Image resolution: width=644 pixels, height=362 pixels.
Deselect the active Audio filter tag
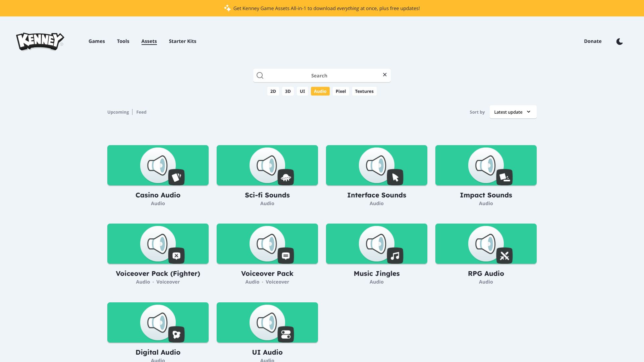tap(320, 91)
